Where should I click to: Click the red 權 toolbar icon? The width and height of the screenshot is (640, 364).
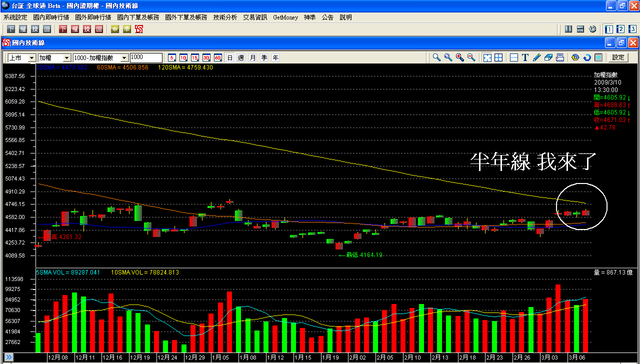[x=75, y=29]
